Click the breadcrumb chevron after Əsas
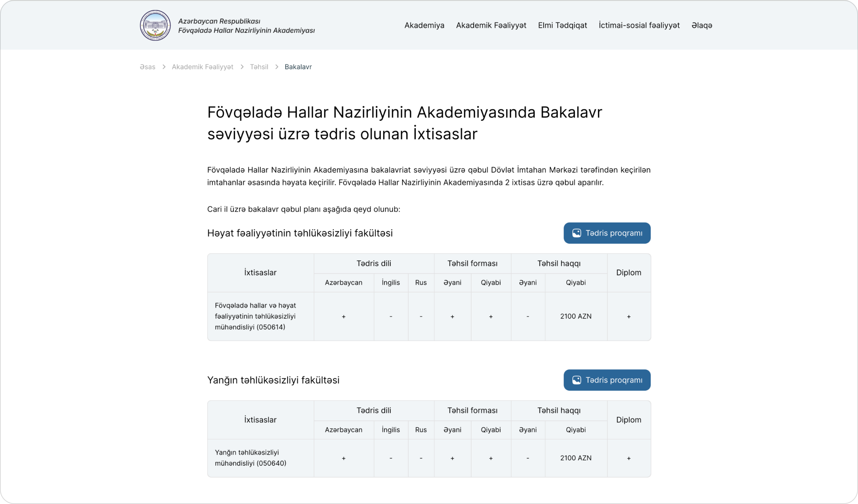Image resolution: width=858 pixels, height=504 pixels. (164, 67)
